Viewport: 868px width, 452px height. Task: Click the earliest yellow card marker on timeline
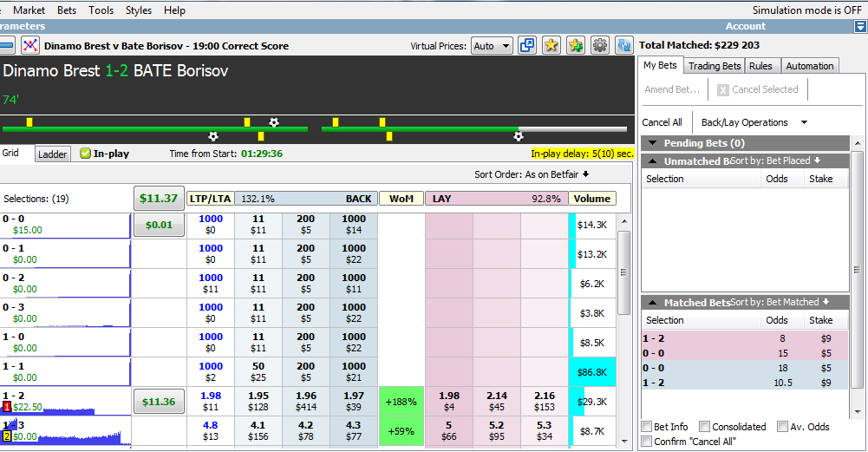pyautogui.click(x=29, y=121)
